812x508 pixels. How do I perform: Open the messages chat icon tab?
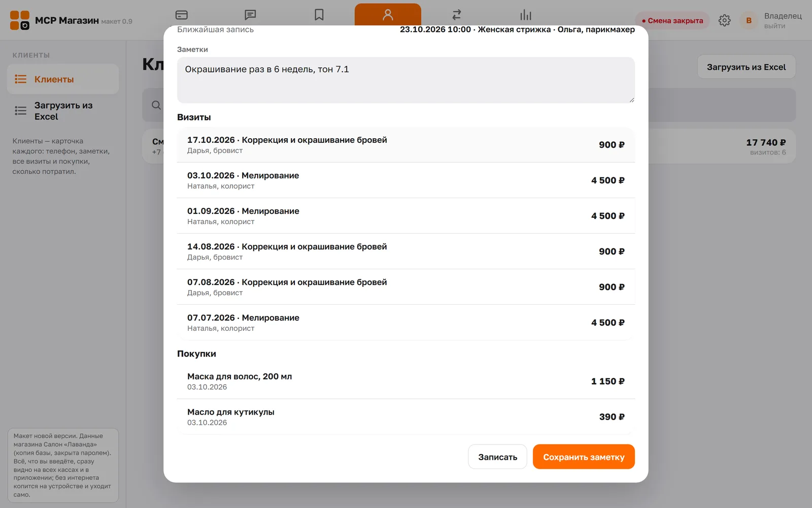(250, 15)
